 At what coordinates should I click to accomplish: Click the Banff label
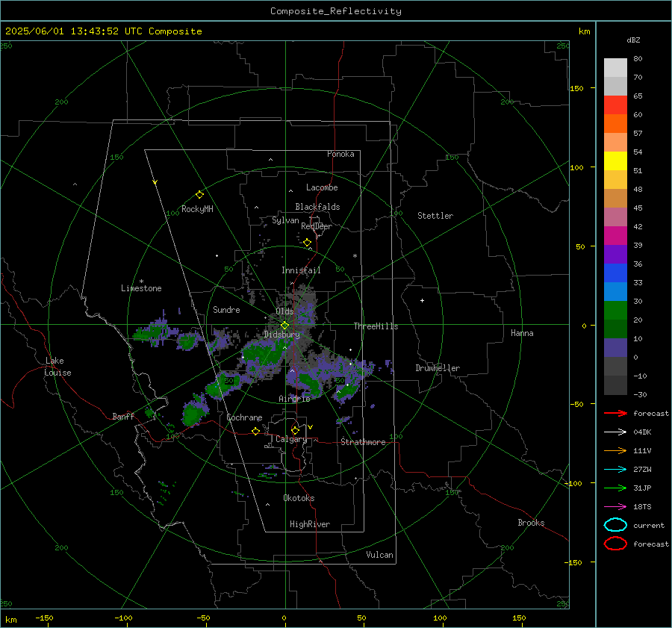click(x=123, y=416)
